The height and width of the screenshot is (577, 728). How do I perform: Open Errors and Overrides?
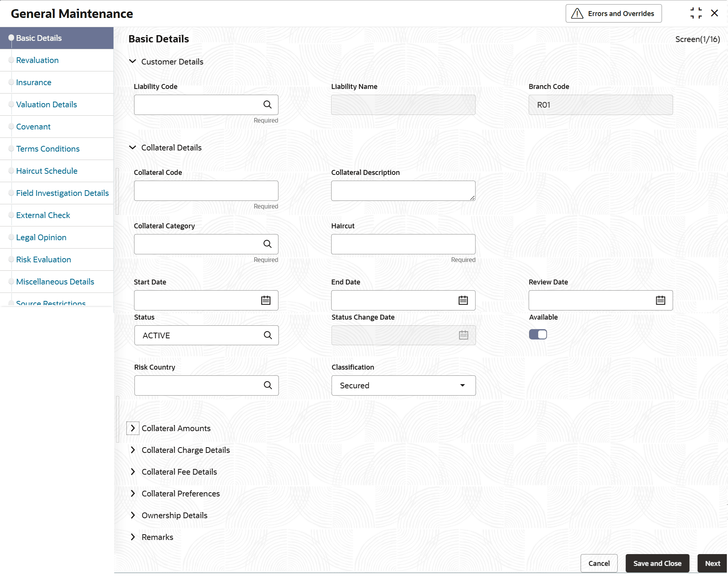613,14
